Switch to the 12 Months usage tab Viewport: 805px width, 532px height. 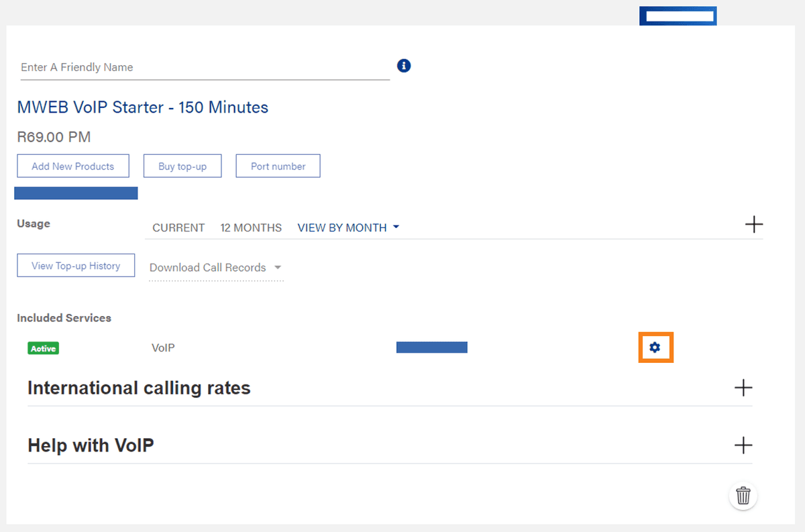pyautogui.click(x=251, y=227)
